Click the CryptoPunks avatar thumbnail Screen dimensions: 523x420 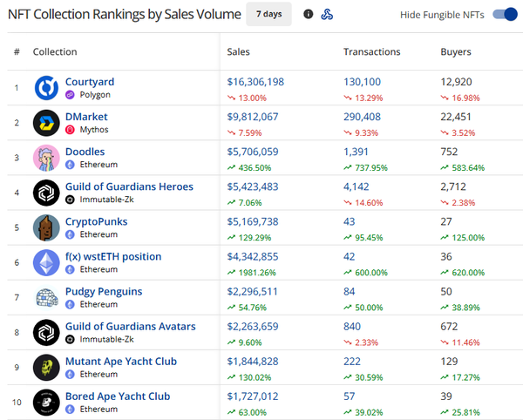[x=46, y=228]
